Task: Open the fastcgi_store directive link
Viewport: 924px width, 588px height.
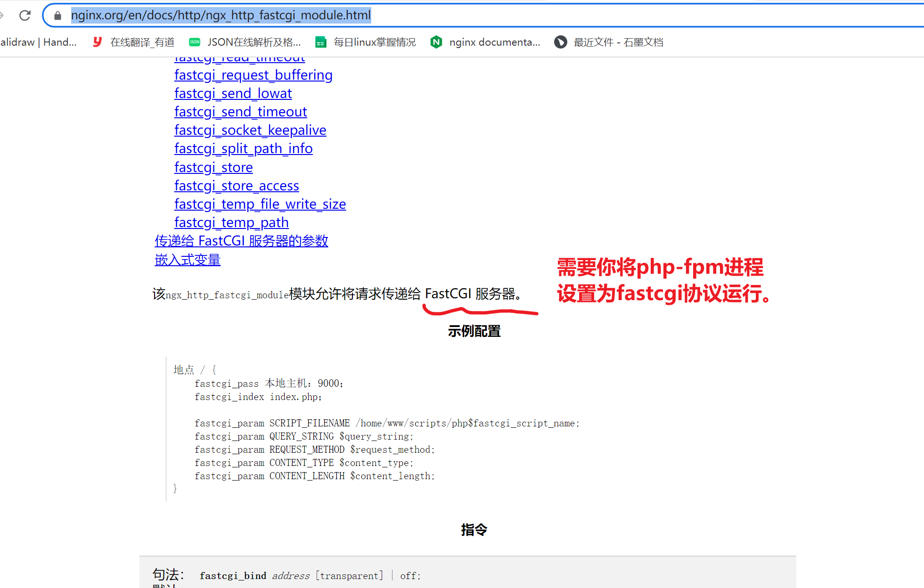Action: [213, 167]
